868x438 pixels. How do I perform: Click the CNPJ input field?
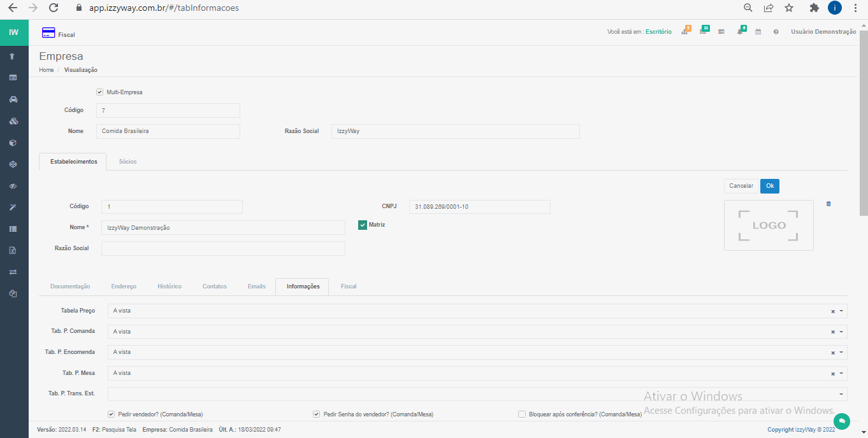(479, 207)
